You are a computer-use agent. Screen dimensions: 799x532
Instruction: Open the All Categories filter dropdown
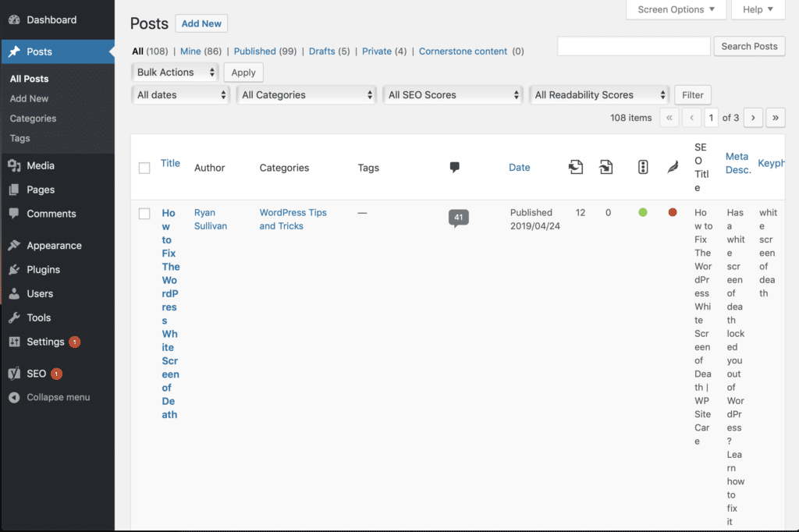(306, 95)
